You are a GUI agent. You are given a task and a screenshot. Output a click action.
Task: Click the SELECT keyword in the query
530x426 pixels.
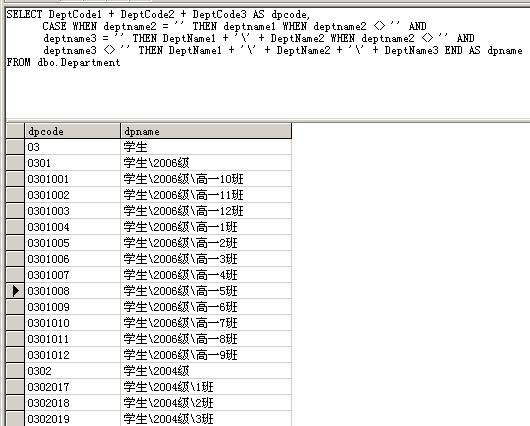tap(24, 14)
